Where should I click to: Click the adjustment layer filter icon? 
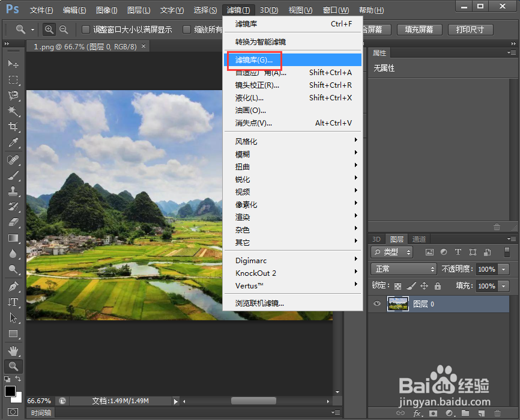[444, 252]
